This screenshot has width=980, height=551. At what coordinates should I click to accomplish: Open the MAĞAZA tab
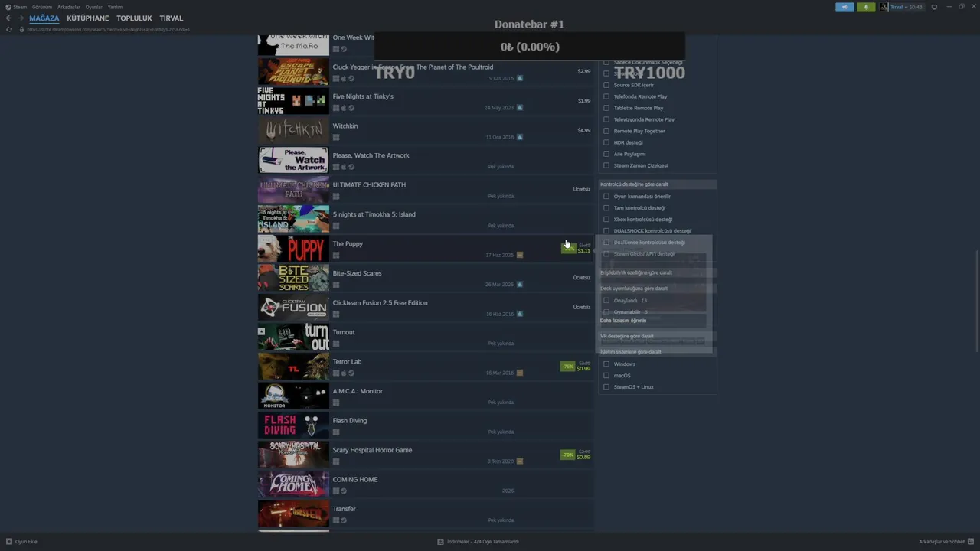44,18
